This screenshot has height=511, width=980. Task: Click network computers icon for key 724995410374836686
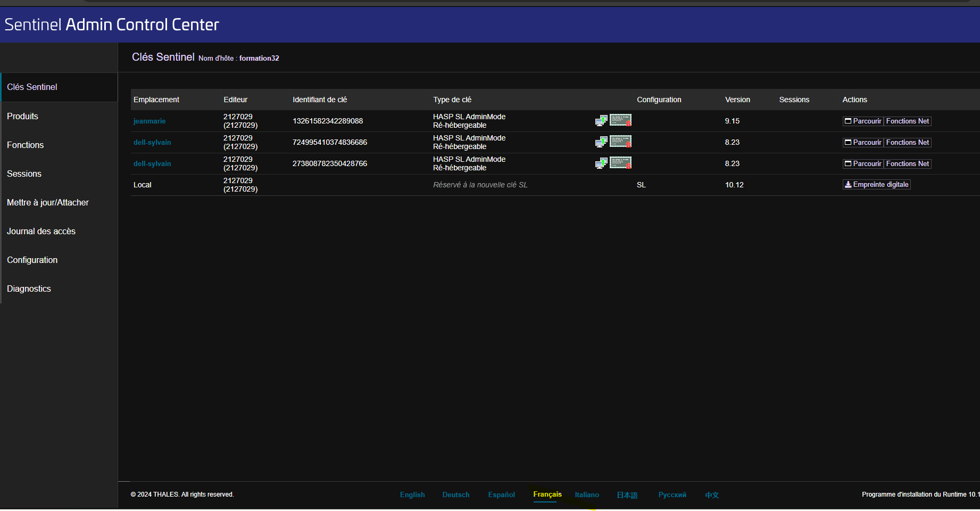[x=601, y=142]
